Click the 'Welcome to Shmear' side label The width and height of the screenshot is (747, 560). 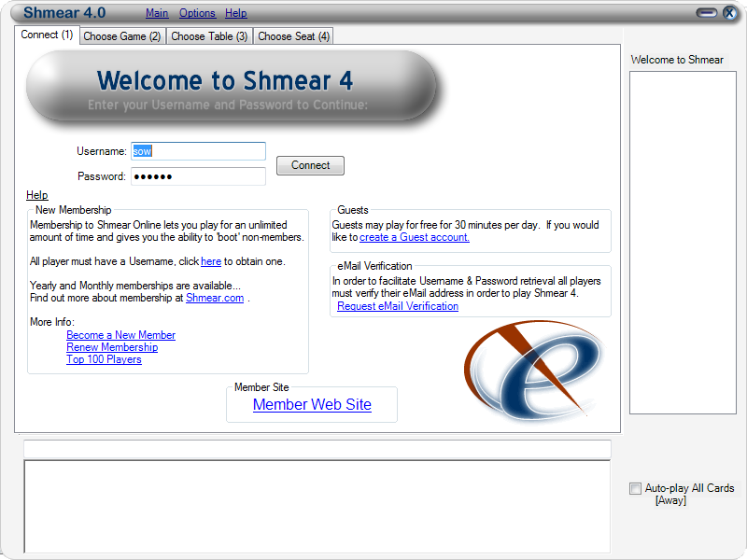tap(677, 60)
